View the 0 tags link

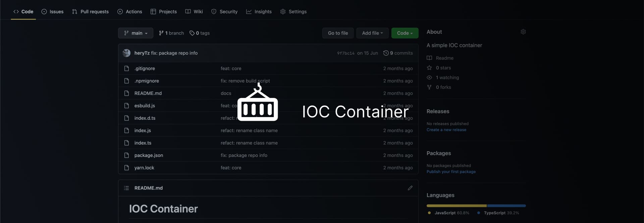(x=200, y=33)
